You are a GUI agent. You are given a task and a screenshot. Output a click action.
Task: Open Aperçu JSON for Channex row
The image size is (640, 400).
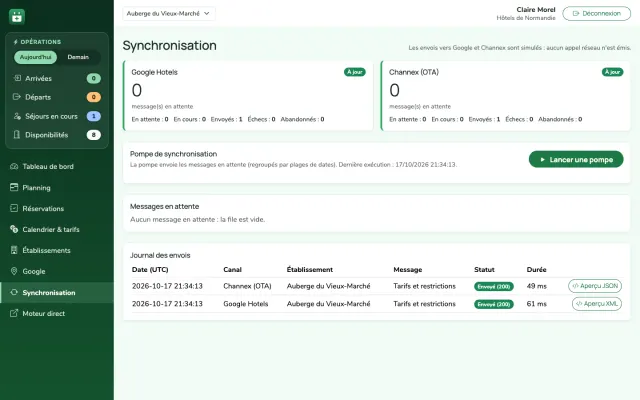coord(595,286)
